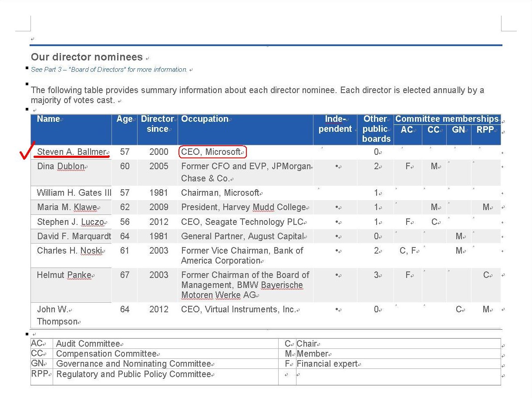The image size is (532, 398).
Task: Click "General Partner, August Capital"
Action: [242, 236]
